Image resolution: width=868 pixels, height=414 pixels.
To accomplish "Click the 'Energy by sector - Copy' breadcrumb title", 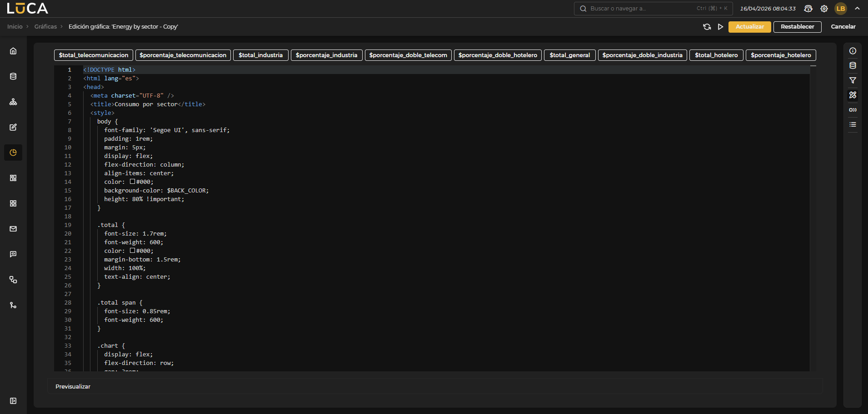I will (123, 27).
